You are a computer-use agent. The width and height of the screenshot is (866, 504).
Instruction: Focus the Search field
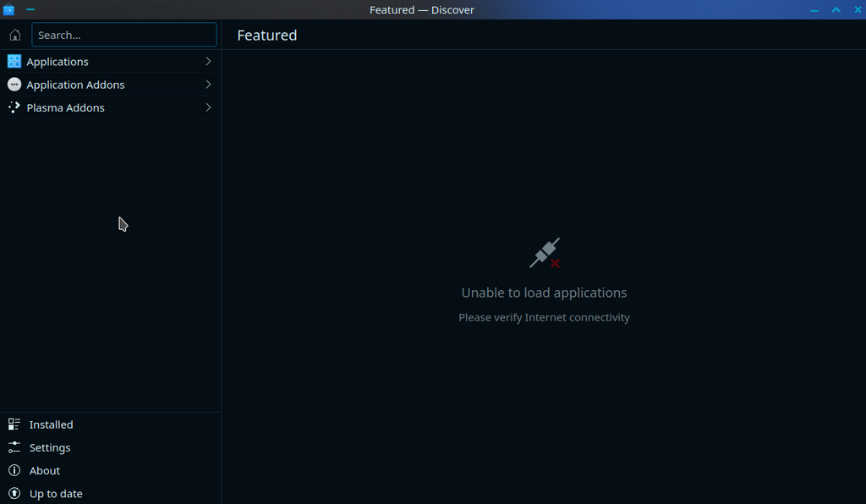click(124, 35)
